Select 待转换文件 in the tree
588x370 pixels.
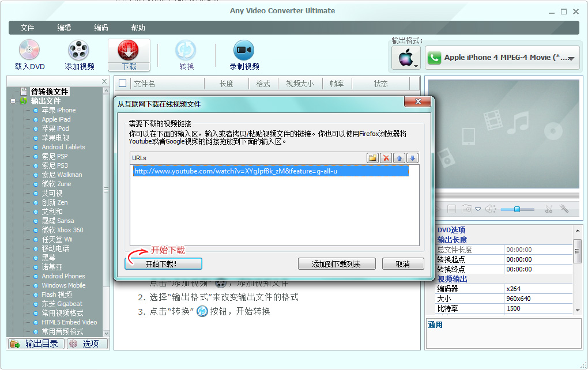click(x=50, y=92)
